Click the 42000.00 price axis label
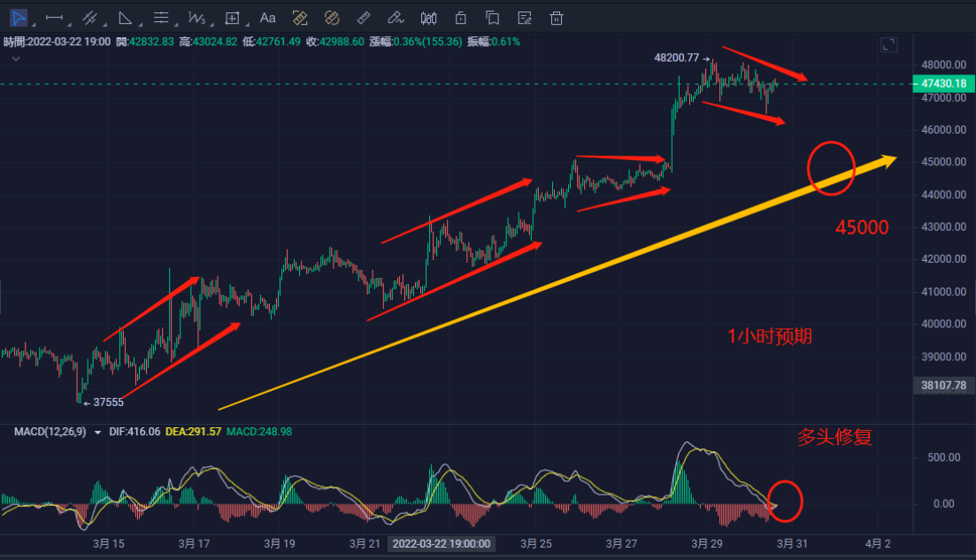 pyautogui.click(x=943, y=259)
